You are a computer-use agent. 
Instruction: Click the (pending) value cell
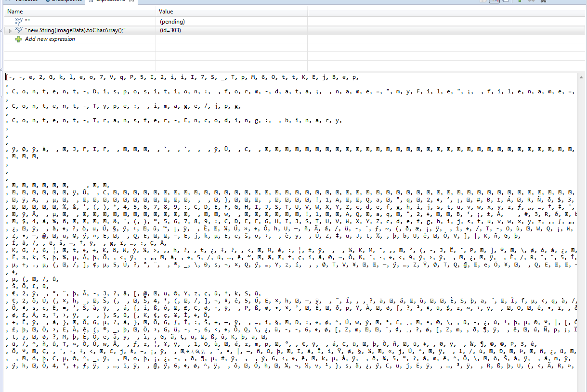pos(172,22)
